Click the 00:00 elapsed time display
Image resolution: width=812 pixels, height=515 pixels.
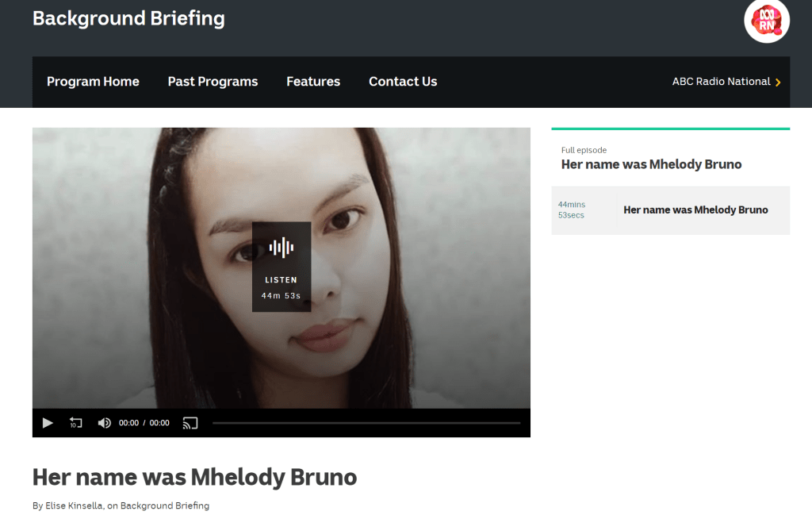[128, 423]
